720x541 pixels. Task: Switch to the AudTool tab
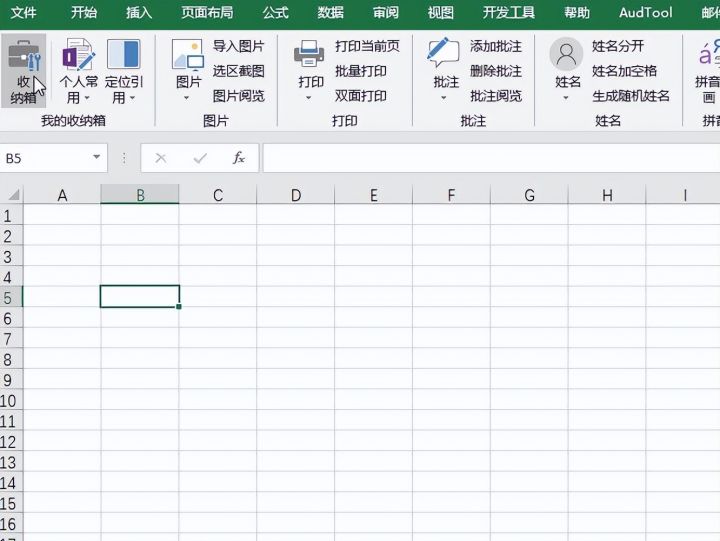tap(646, 12)
